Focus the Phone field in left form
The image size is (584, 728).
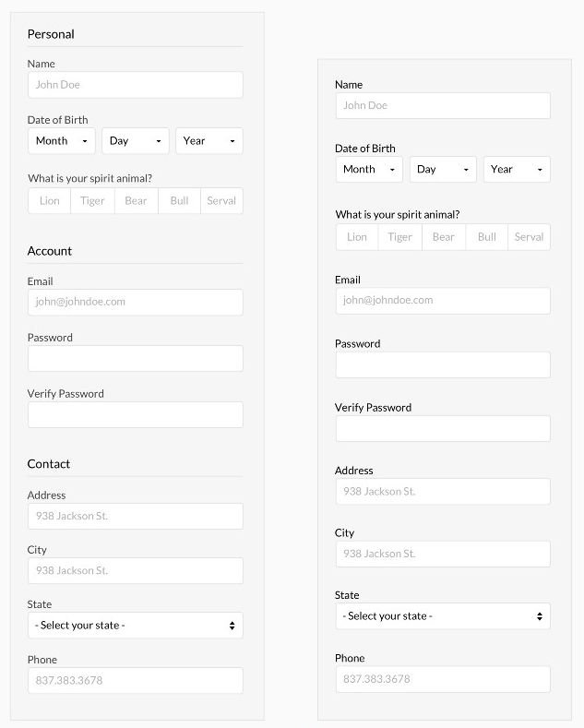[x=136, y=681]
